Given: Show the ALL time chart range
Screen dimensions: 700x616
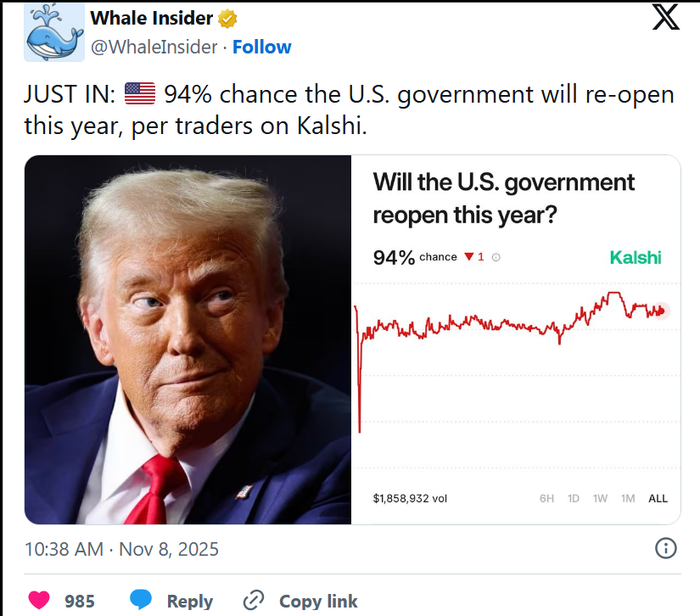Looking at the screenshot, I should (x=658, y=498).
